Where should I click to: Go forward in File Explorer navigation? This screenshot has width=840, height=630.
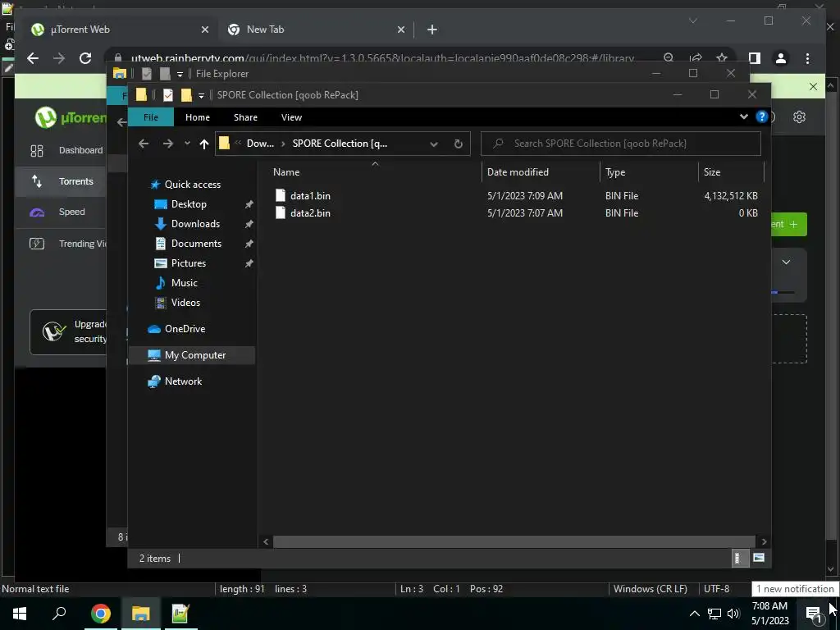pos(167,144)
